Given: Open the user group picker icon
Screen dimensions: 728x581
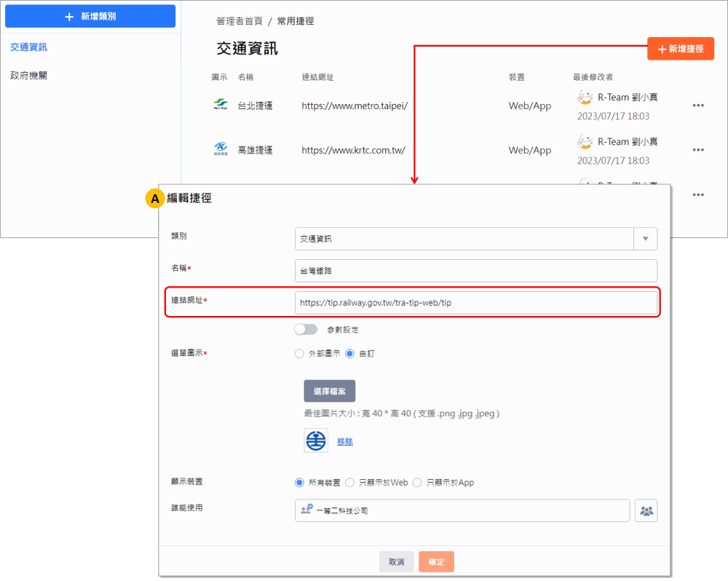Looking at the screenshot, I should (646, 511).
